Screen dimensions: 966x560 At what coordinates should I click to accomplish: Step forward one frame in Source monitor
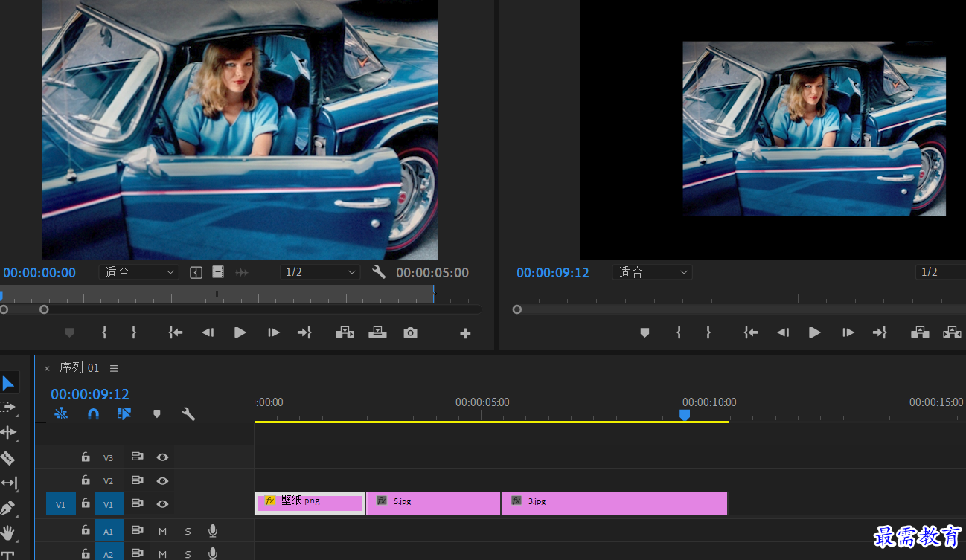tap(273, 333)
